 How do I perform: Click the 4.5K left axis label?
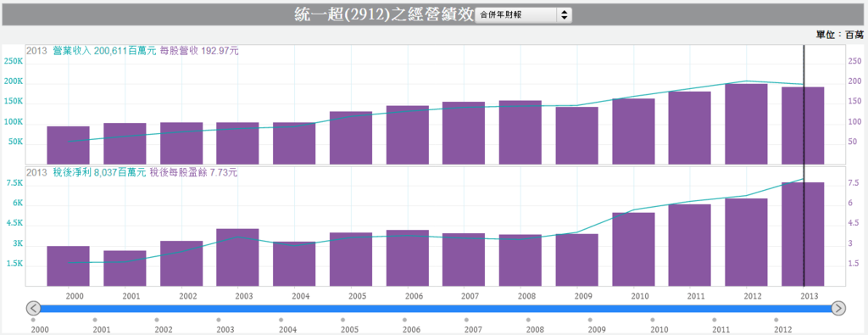coord(14,223)
